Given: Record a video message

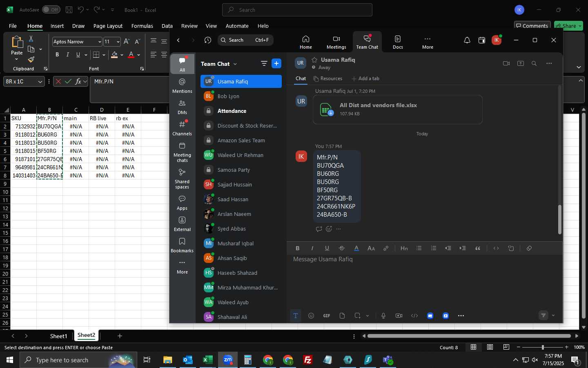Looking at the screenshot, I should pyautogui.click(x=399, y=316).
